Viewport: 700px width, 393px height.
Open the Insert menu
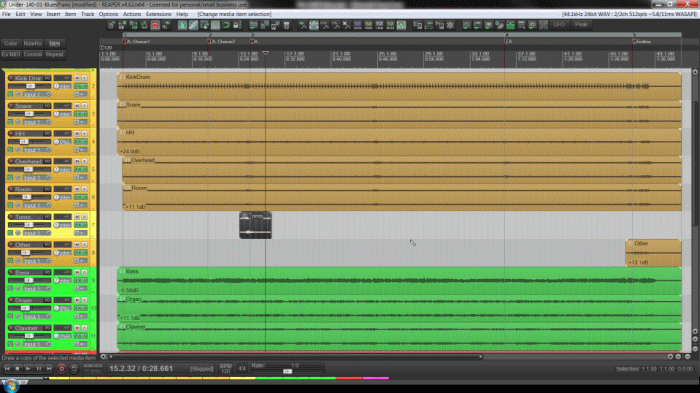[53, 14]
